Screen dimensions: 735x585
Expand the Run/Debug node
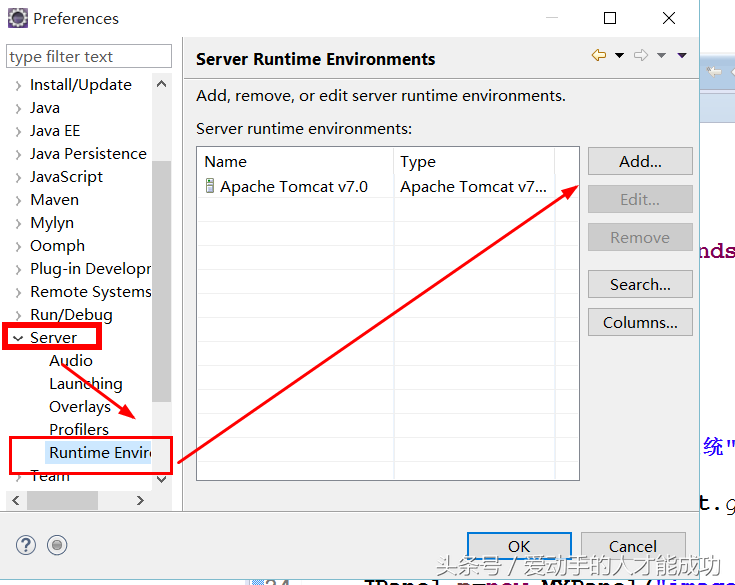(x=18, y=315)
